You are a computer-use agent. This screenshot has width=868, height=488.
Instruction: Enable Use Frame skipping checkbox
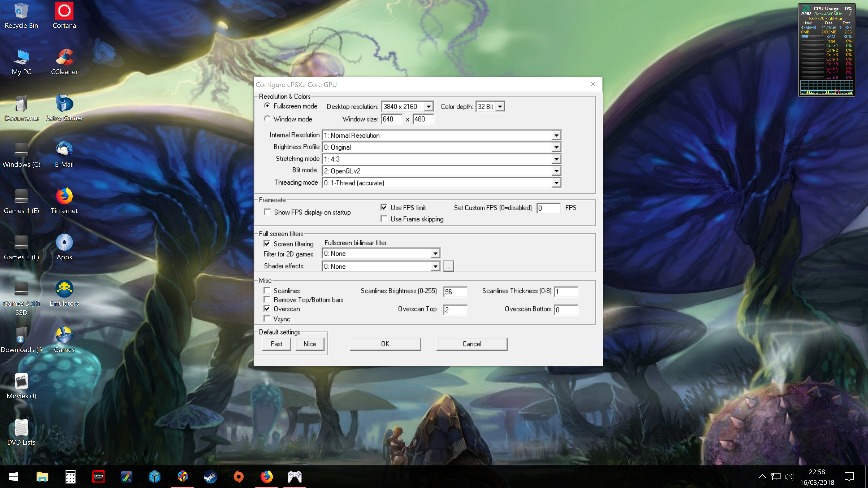point(384,218)
